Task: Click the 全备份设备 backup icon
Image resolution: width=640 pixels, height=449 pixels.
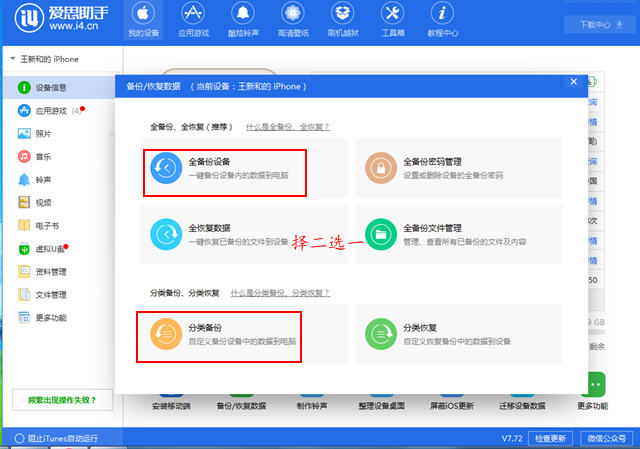Action: pos(164,167)
